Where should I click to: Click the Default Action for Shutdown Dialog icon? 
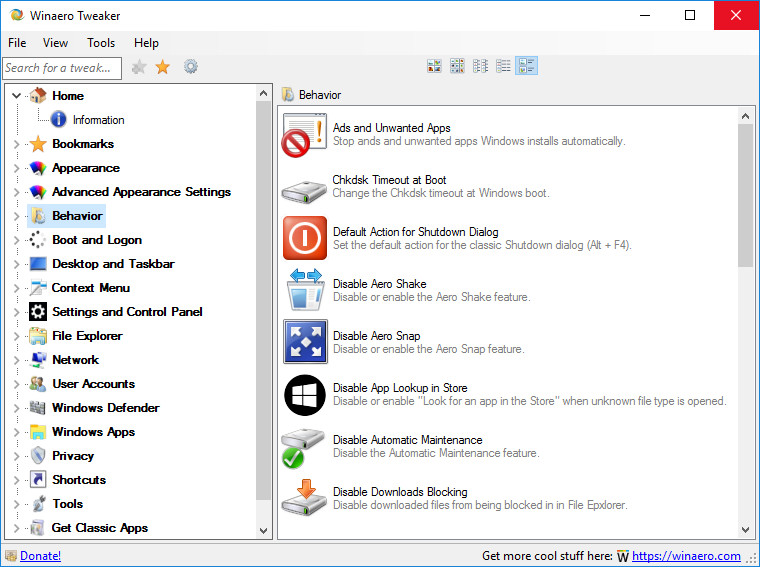(304, 238)
